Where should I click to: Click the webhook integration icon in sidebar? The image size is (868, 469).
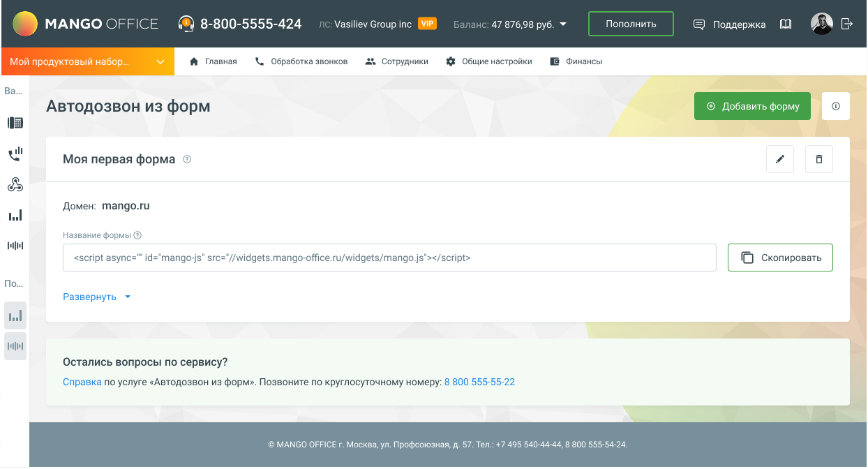(15, 185)
